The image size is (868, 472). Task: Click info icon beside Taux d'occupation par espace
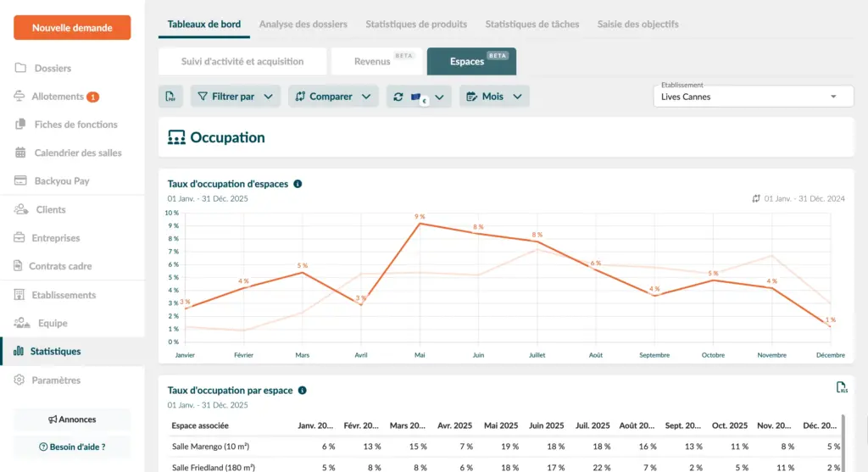click(303, 391)
